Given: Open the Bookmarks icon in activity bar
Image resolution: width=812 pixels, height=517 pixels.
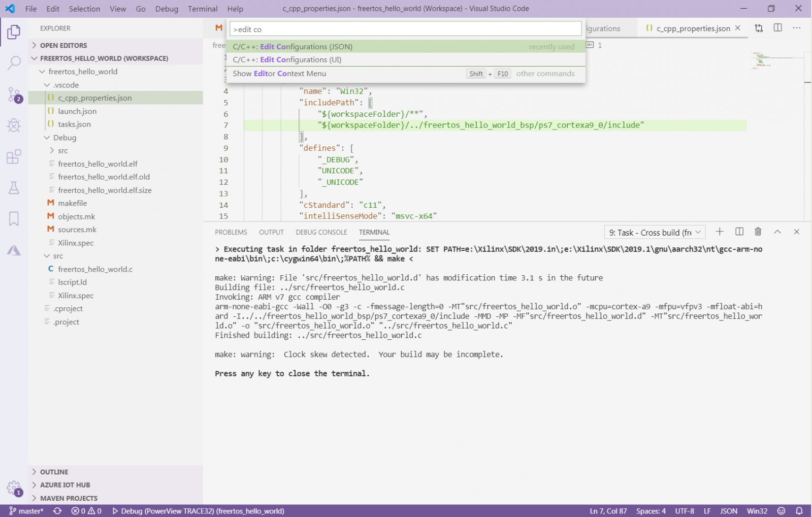Looking at the screenshot, I should [14, 219].
